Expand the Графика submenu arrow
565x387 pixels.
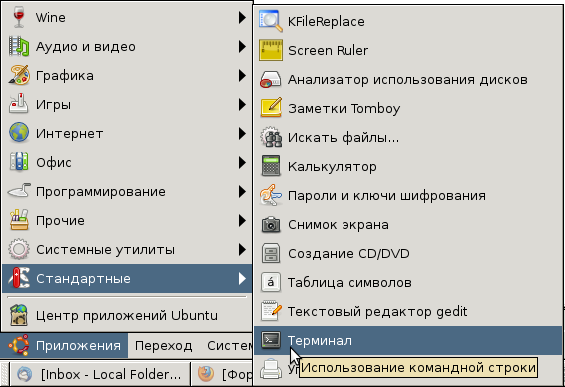pyautogui.click(x=242, y=75)
